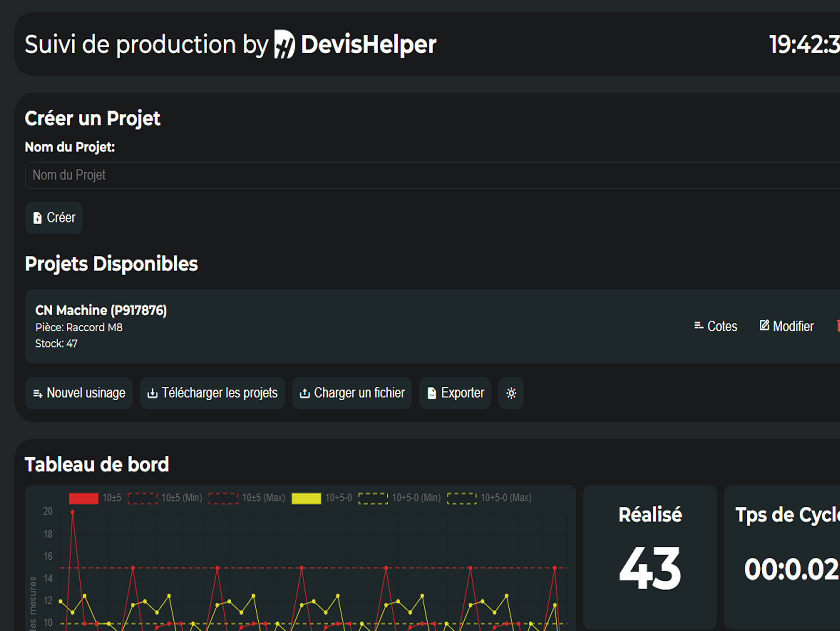
Task: Toggle the 10±5 red legend swatch
Action: point(84,498)
